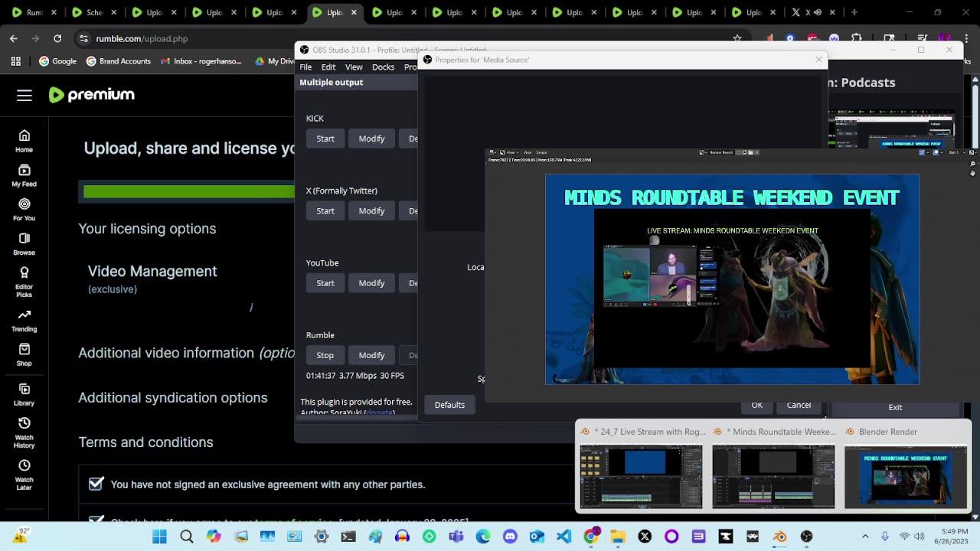Start the YouTube stream output
This screenshot has height=551, width=980.
coord(325,283)
